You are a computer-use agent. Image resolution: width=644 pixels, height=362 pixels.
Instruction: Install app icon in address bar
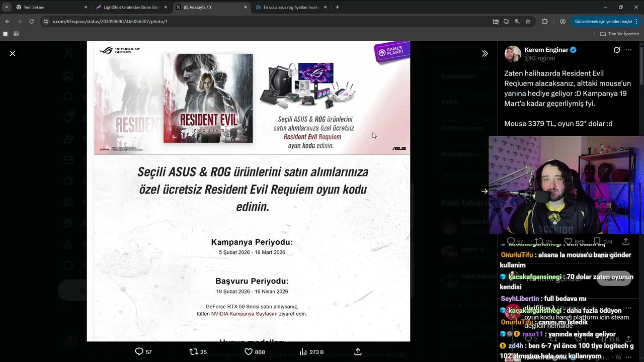click(506, 22)
